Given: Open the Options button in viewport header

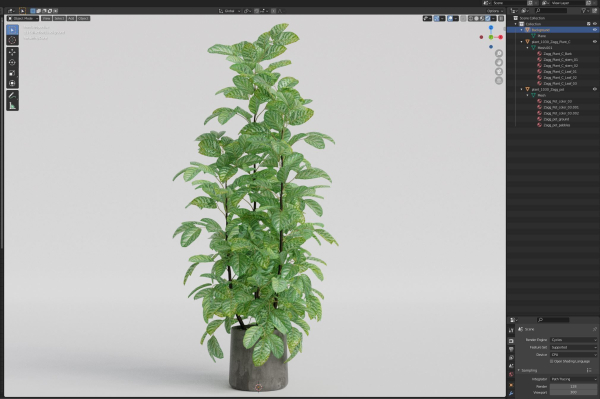Looking at the screenshot, I should coord(495,11).
